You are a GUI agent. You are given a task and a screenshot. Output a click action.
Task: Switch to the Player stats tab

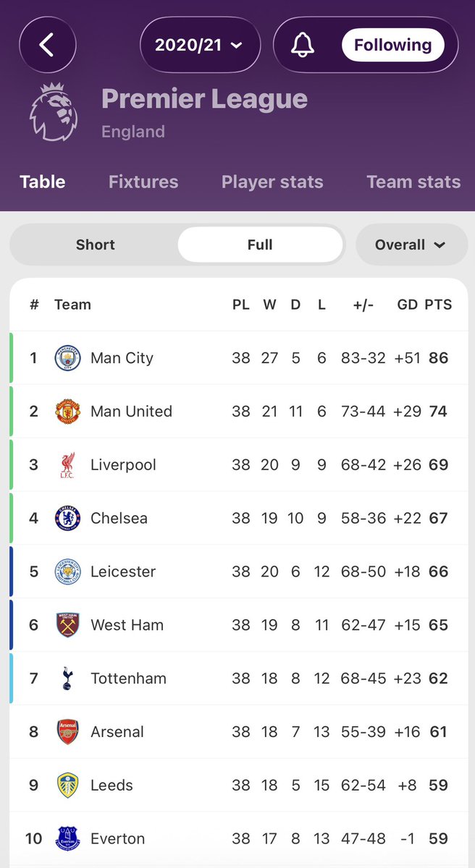pyautogui.click(x=272, y=182)
